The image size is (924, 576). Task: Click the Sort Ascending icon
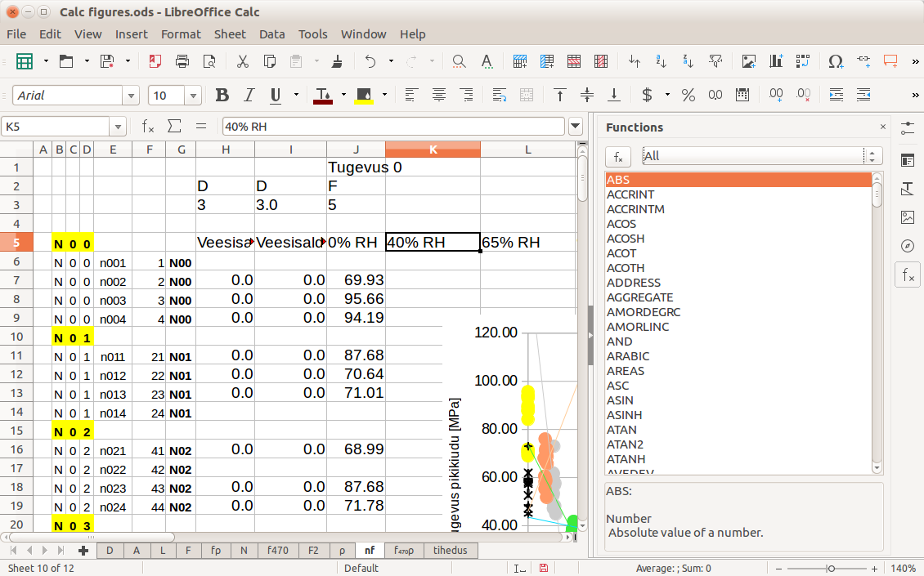(661, 61)
